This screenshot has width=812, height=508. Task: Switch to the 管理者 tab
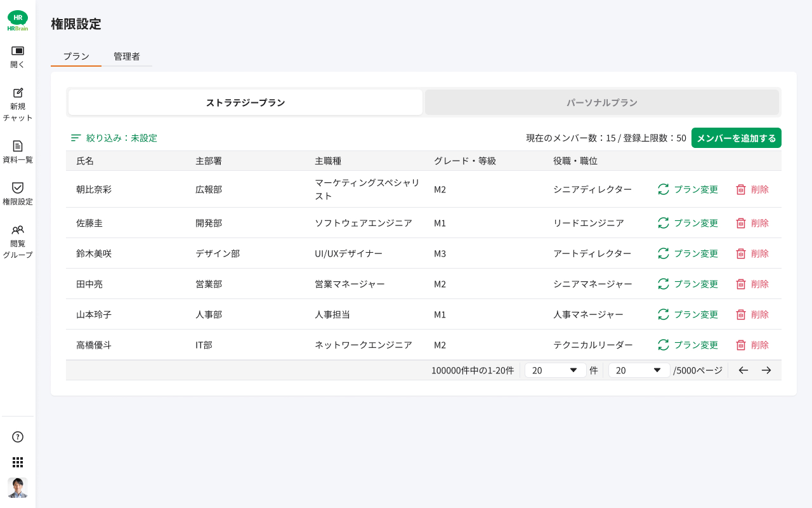[127, 57]
